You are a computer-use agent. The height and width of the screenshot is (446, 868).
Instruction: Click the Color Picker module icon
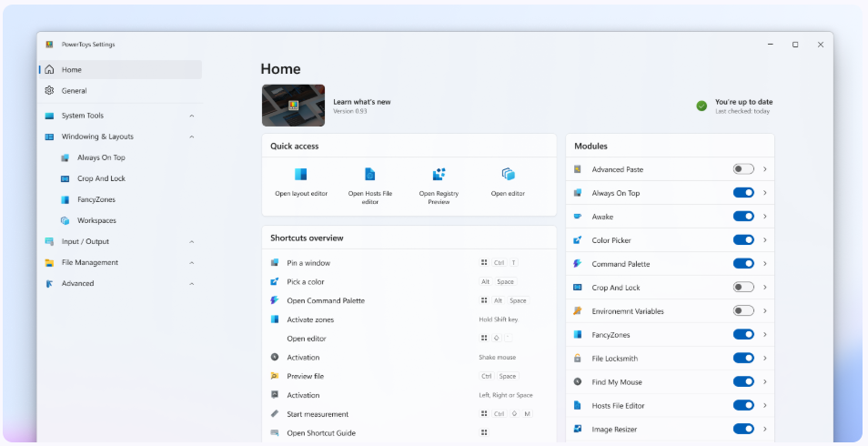[578, 240]
